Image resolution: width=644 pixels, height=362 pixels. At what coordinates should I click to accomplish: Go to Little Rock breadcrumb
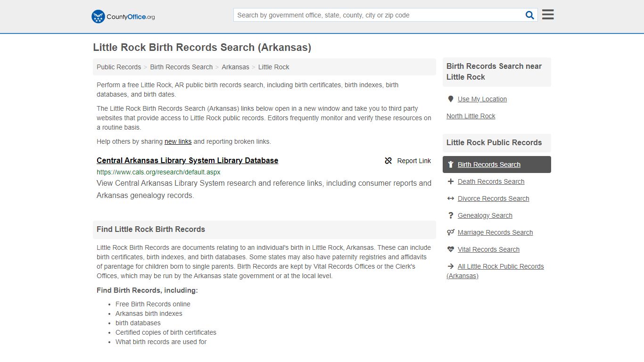[x=274, y=67]
